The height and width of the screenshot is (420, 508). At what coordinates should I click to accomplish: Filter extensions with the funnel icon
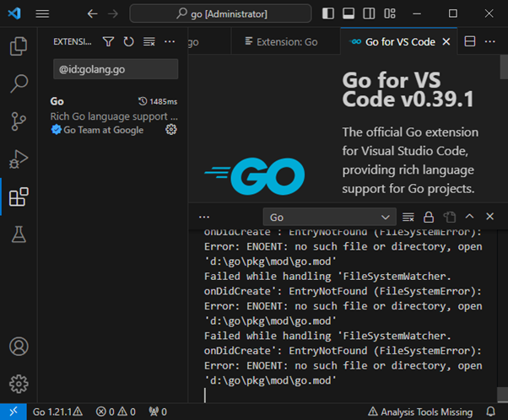(x=108, y=42)
